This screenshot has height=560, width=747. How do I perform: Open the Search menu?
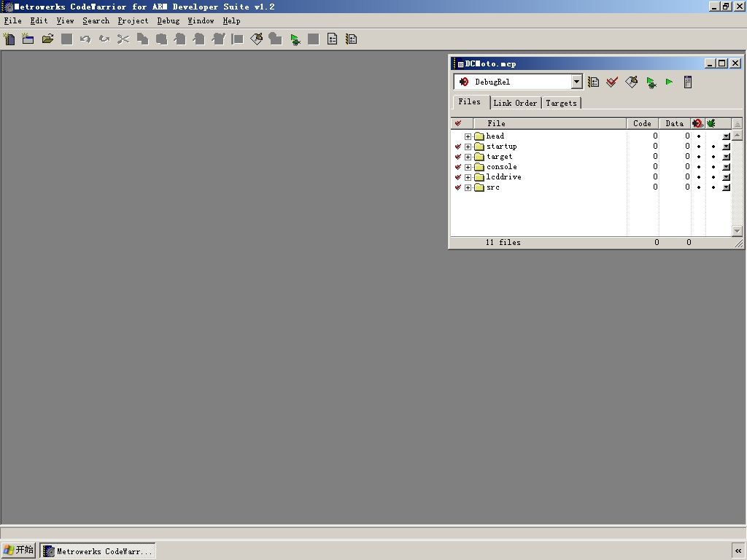[x=96, y=21]
